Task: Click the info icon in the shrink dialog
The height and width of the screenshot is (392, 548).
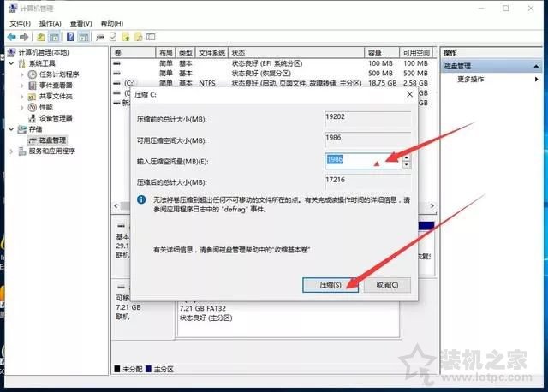Action: [144, 199]
